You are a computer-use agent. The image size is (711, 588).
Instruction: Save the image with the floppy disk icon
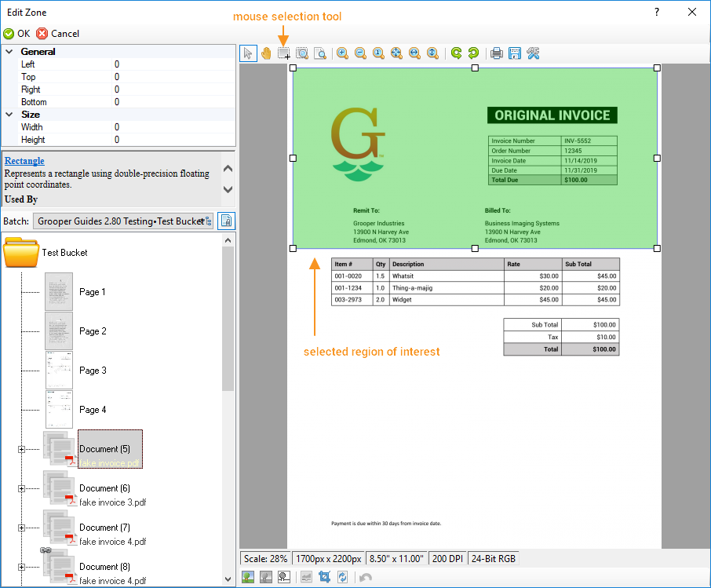[x=515, y=53]
